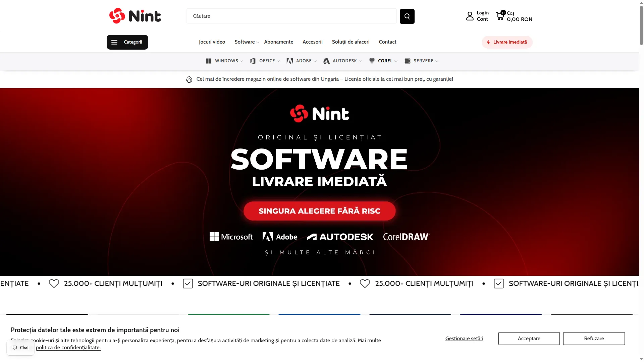This screenshot has width=644, height=362.
Task: Click the server icon next to SERVERE
Action: click(x=408, y=61)
